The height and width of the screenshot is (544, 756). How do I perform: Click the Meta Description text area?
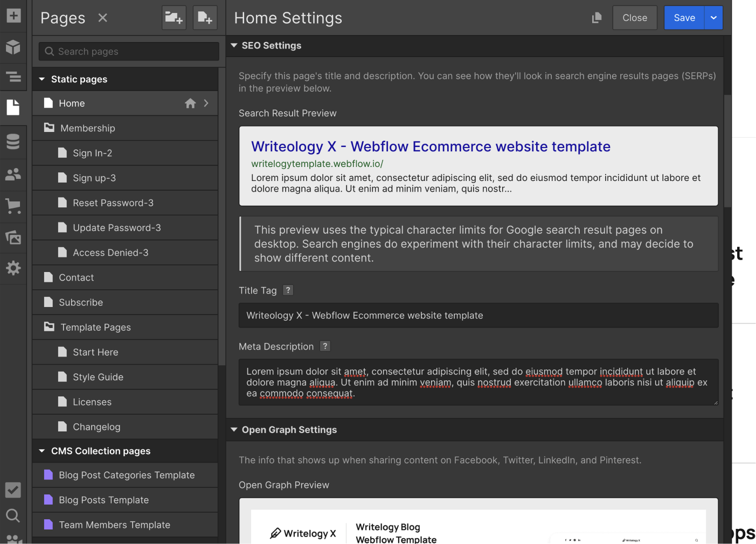pyautogui.click(x=478, y=382)
